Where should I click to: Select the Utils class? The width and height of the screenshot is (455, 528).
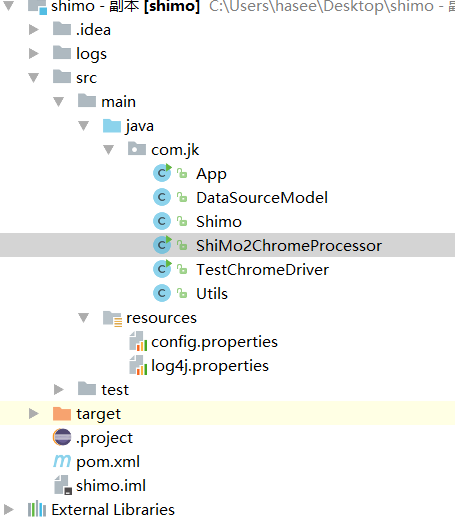pos(212,294)
